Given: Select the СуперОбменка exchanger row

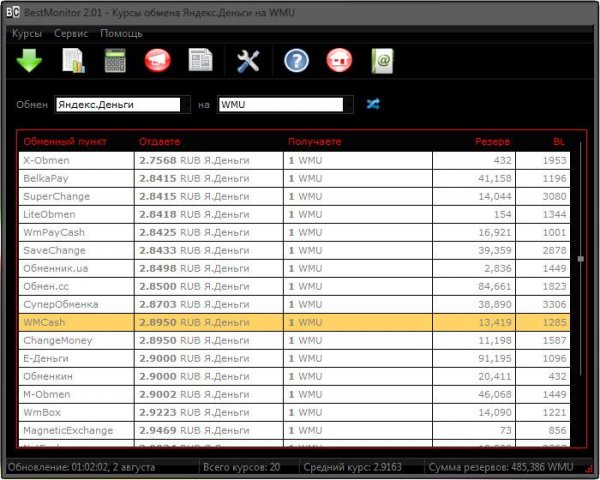Looking at the screenshot, I should [x=294, y=304].
